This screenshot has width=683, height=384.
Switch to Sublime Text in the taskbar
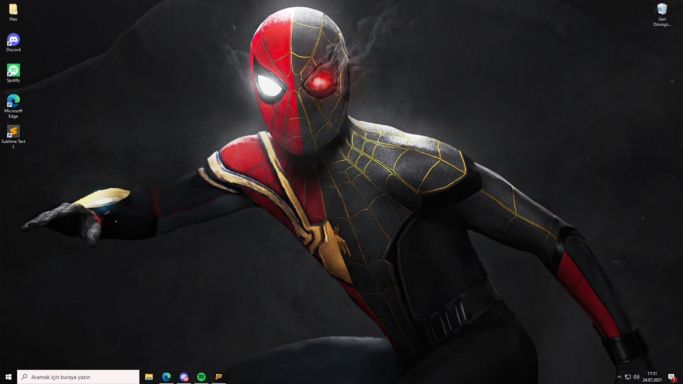click(x=219, y=377)
